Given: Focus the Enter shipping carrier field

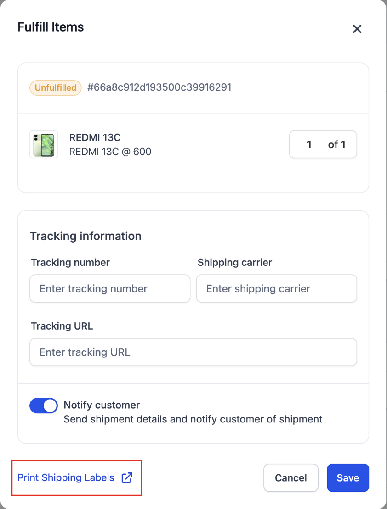Looking at the screenshot, I should pyautogui.click(x=276, y=288).
